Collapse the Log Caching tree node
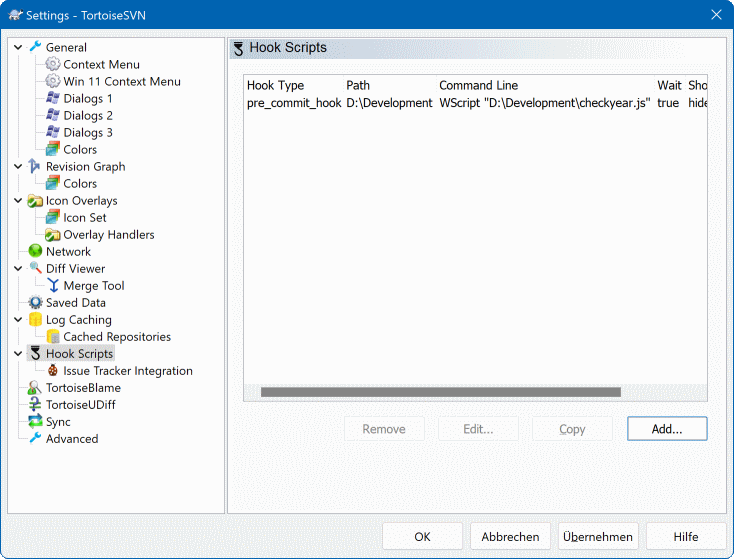The height and width of the screenshot is (559, 734). click(18, 319)
